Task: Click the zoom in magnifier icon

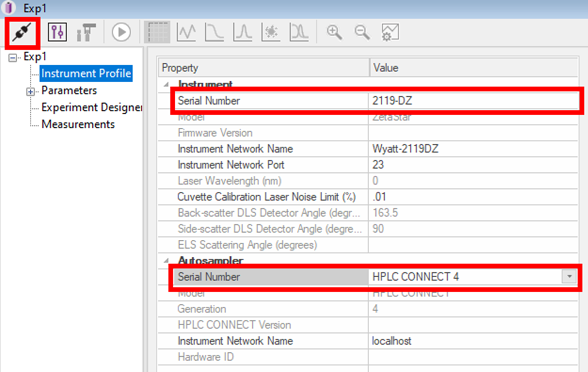Action: tap(334, 32)
